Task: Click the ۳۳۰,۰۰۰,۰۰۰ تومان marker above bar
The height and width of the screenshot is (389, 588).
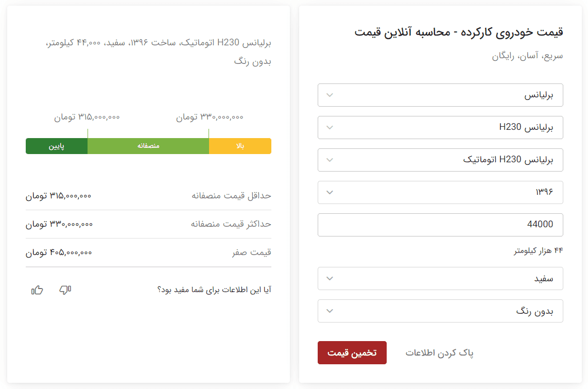Action: tap(210, 117)
